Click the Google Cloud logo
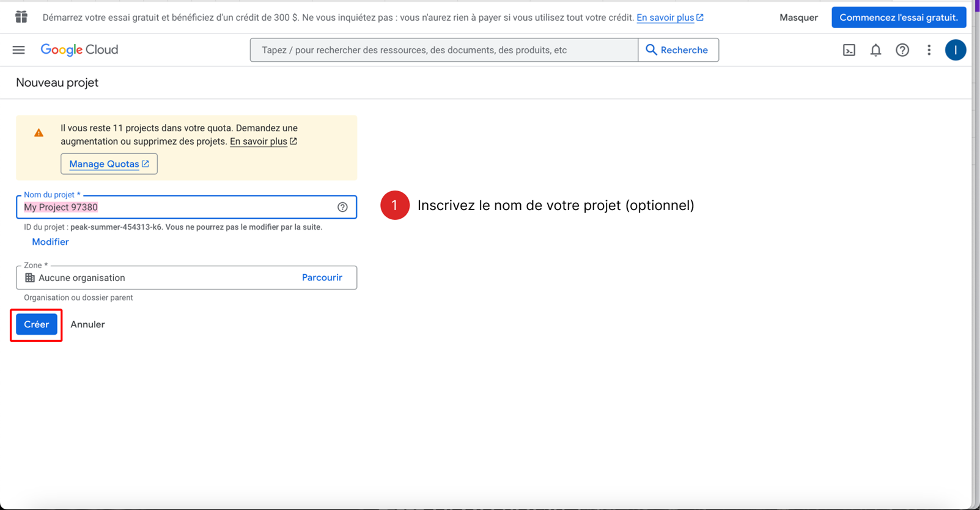This screenshot has height=510, width=980. pos(79,50)
